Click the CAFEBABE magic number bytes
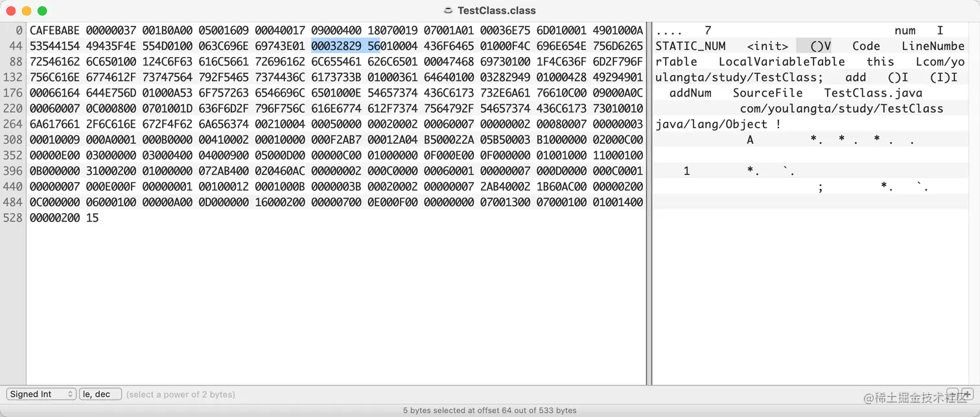 pyautogui.click(x=55, y=30)
